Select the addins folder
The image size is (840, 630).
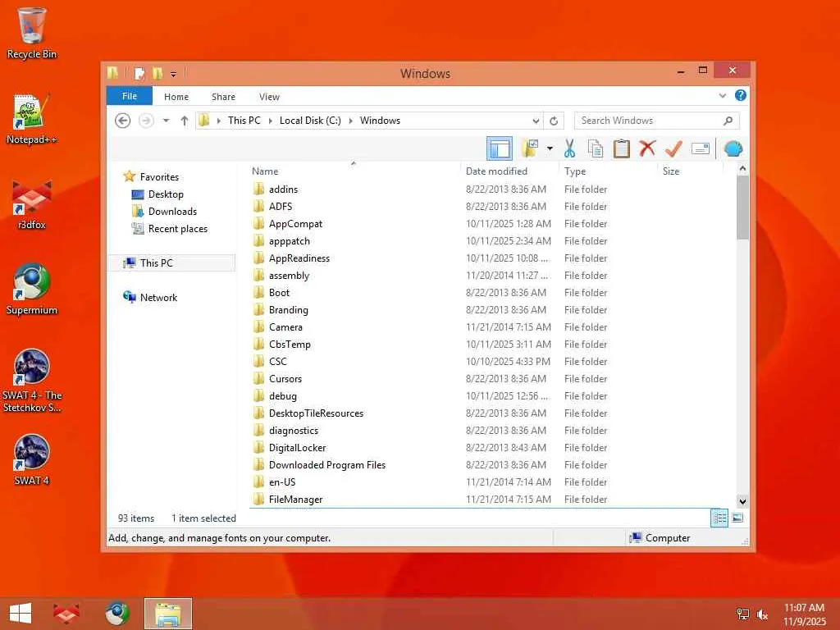(283, 189)
